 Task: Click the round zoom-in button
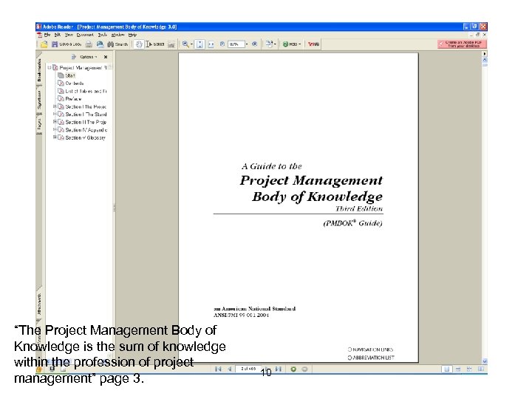pos(254,44)
